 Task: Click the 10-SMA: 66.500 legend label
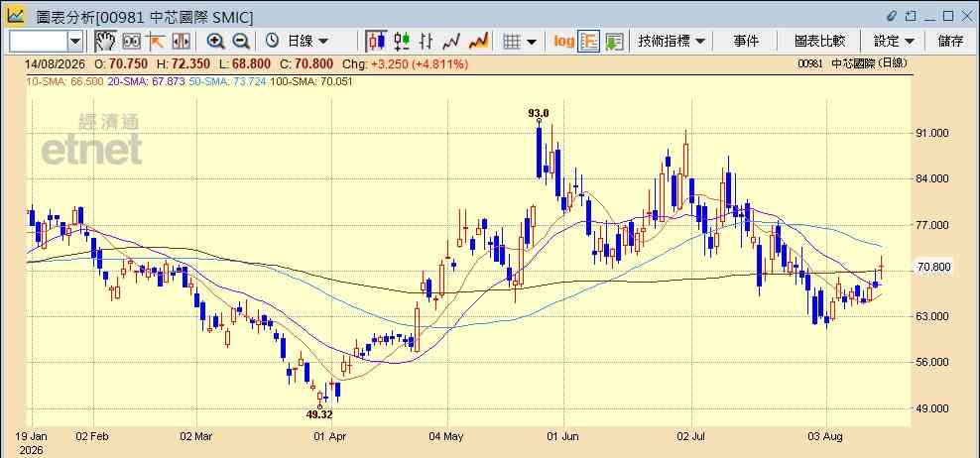tap(65, 81)
